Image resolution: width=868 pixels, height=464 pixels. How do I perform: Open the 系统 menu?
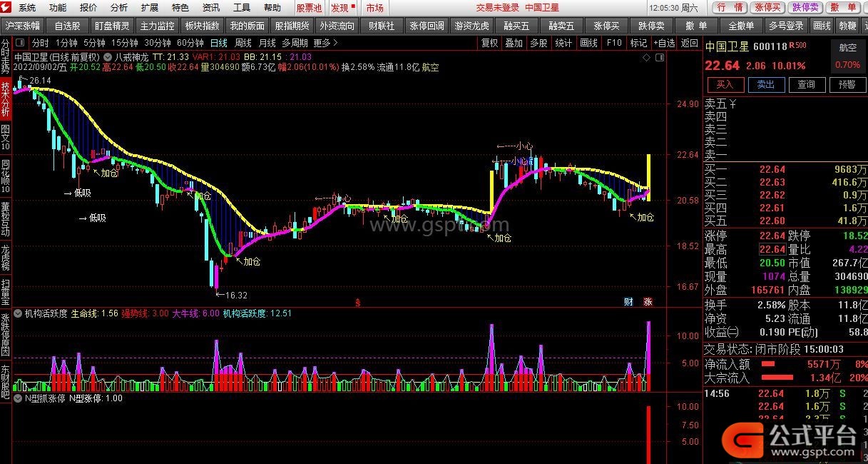tap(27, 8)
